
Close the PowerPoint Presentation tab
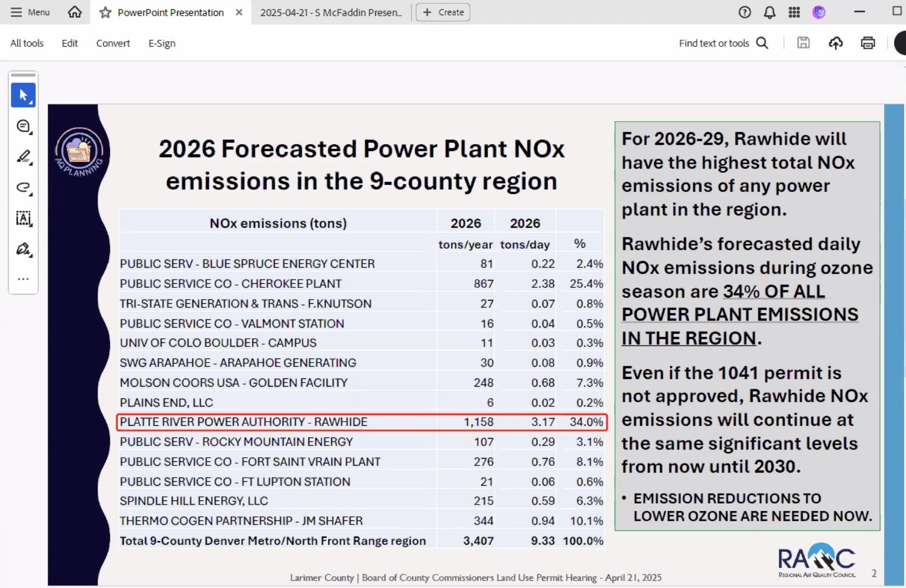pos(239,12)
